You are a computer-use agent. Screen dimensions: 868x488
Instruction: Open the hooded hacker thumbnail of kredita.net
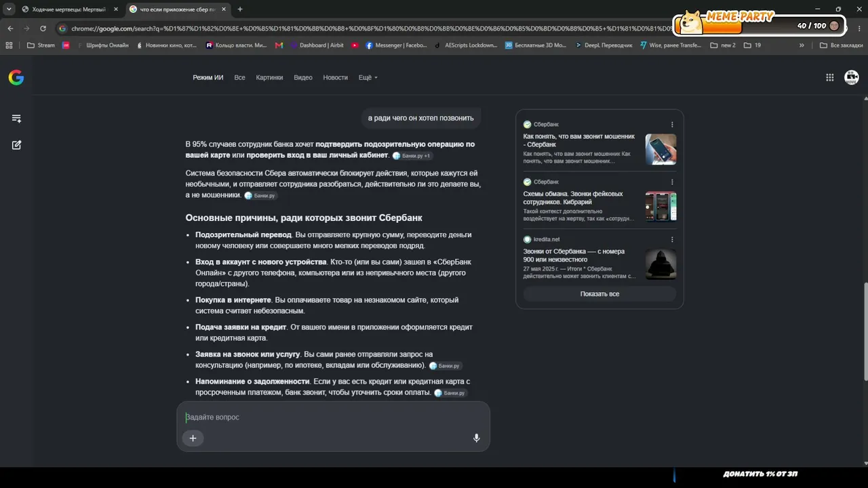coord(660,264)
